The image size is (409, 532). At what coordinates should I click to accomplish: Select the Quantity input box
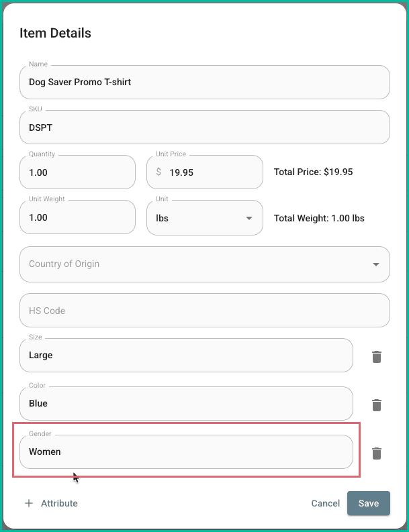point(77,172)
